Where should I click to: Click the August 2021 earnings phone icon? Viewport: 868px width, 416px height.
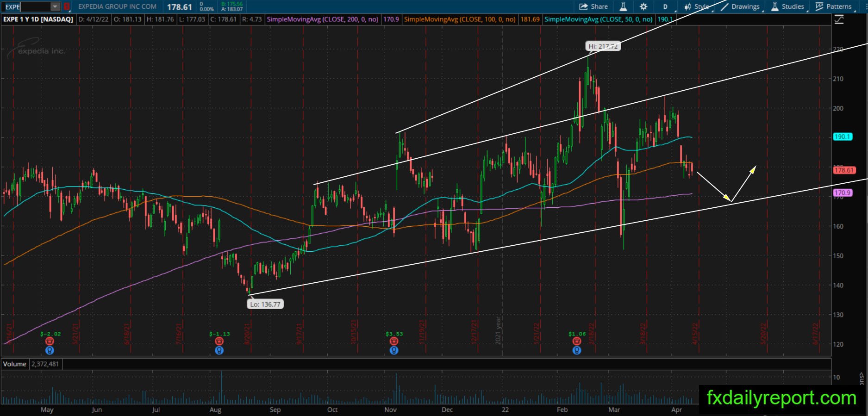pyautogui.click(x=219, y=341)
